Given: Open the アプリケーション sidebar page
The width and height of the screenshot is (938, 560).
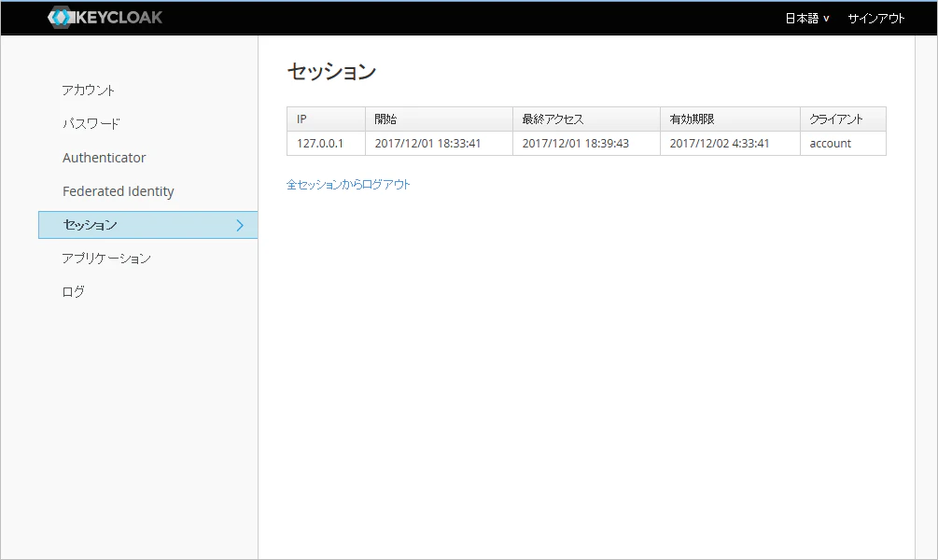Looking at the screenshot, I should 106,259.
